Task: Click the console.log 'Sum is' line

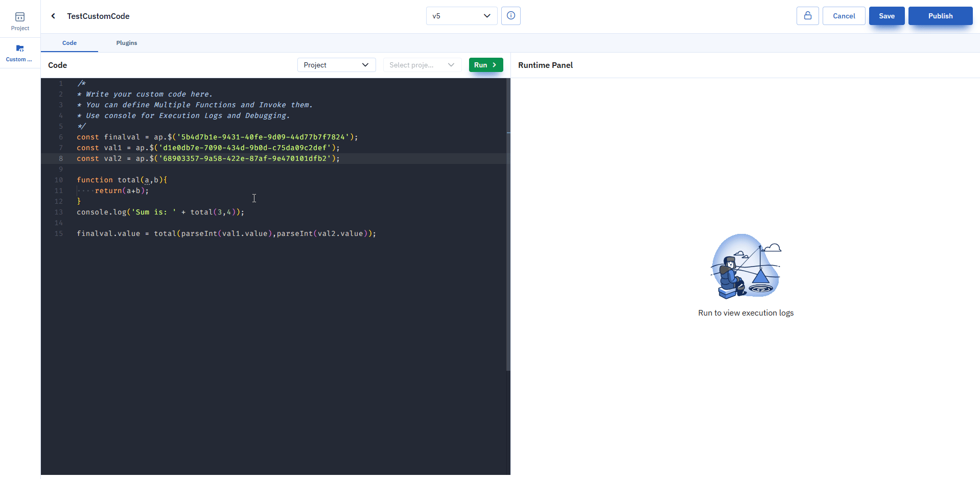Action: click(160, 212)
